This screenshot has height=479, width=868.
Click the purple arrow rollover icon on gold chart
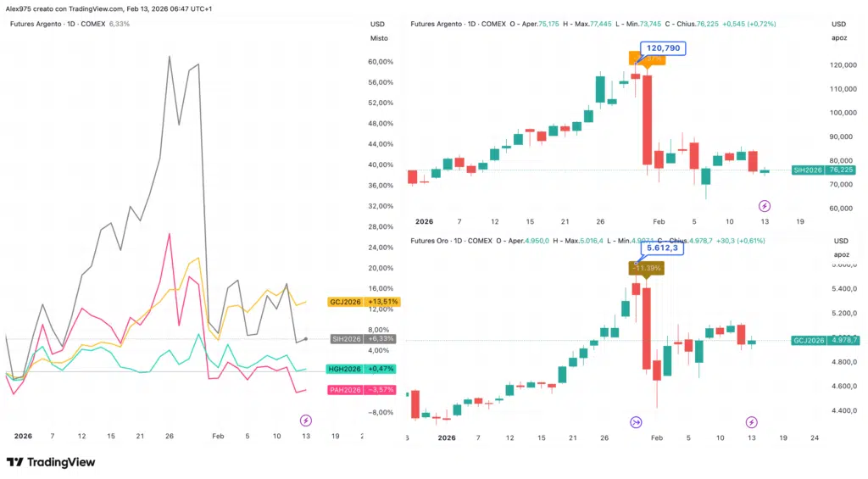636,421
